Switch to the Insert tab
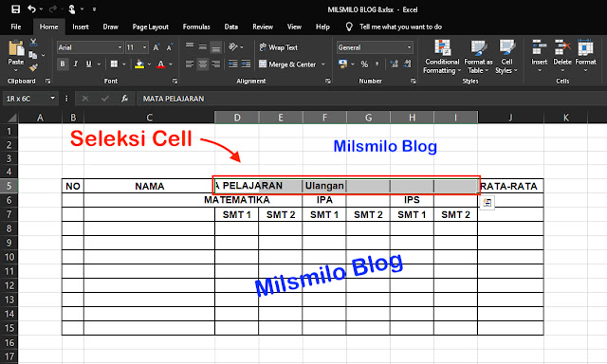Viewport: 607px width, 364px height. coord(80,27)
